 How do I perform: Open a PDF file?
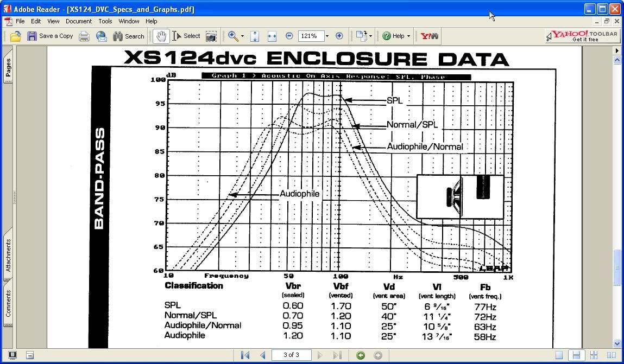[15, 36]
